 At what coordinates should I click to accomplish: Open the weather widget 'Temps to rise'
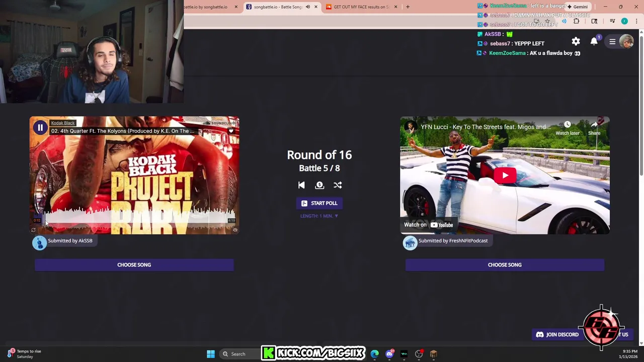(x=24, y=354)
